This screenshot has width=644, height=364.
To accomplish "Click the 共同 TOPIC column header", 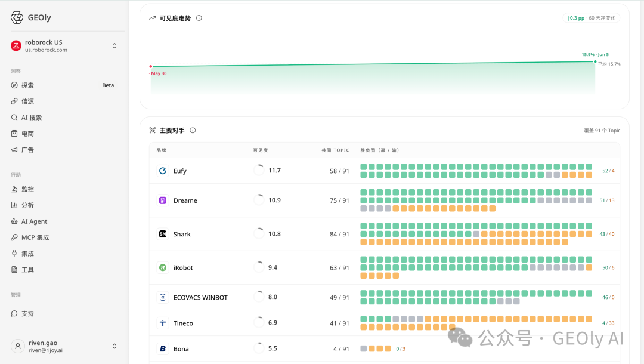I will pos(335,150).
